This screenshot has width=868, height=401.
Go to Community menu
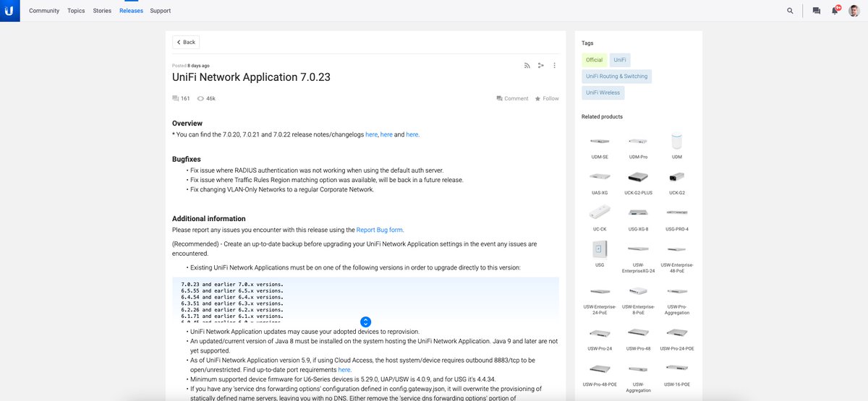point(44,11)
